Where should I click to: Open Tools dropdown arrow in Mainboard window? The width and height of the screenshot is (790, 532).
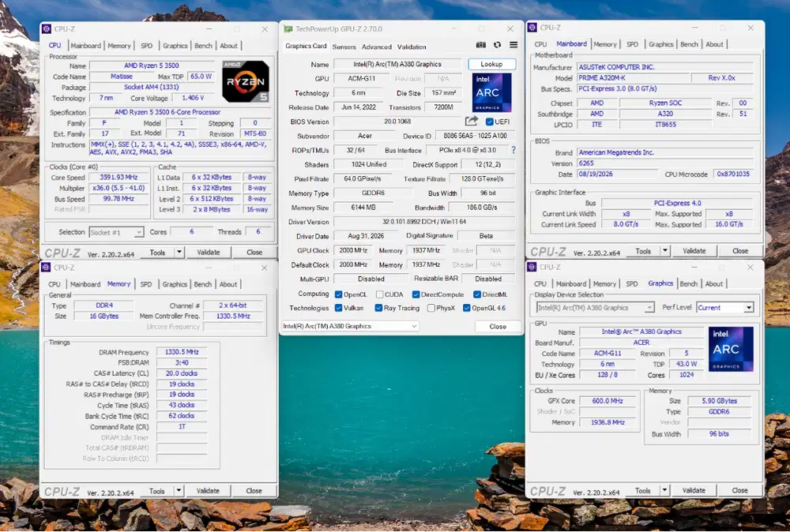click(x=665, y=251)
